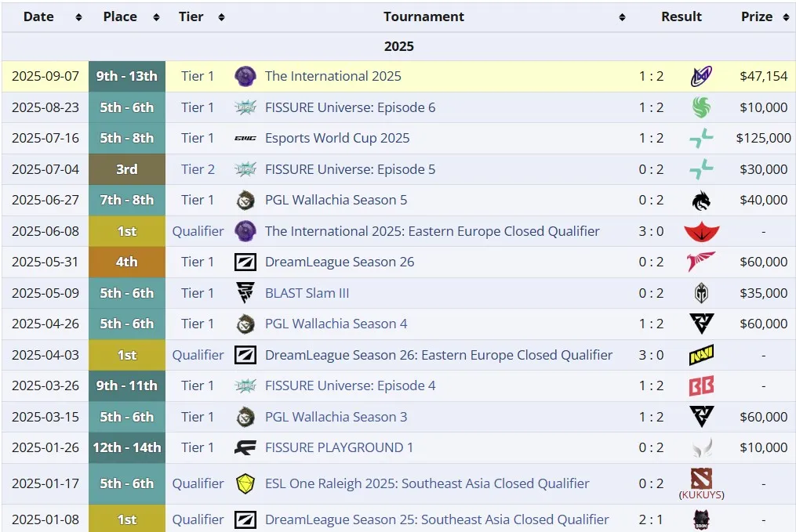Image resolution: width=796 pixels, height=532 pixels.
Task: Sort table by the Tournament column arrows
Action: pyautogui.click(x=622, y=17)
